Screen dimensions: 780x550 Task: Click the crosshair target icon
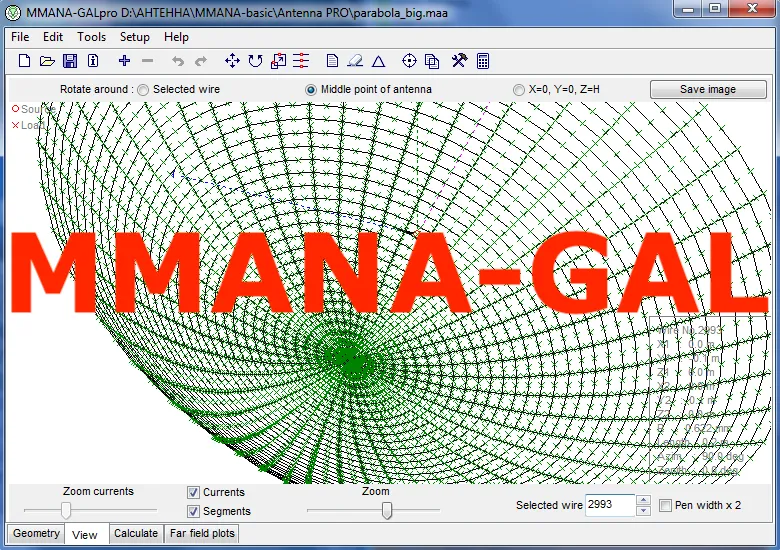pos(409,61)
